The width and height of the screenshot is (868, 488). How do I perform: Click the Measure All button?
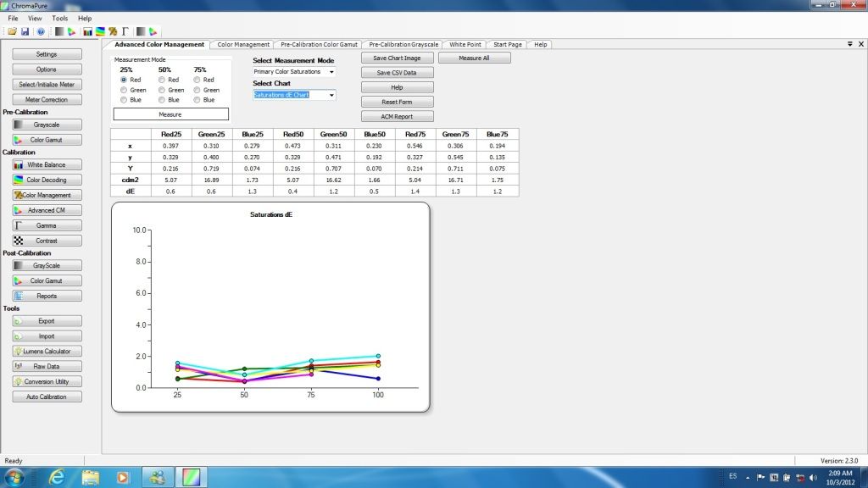[x=475, y=58]
